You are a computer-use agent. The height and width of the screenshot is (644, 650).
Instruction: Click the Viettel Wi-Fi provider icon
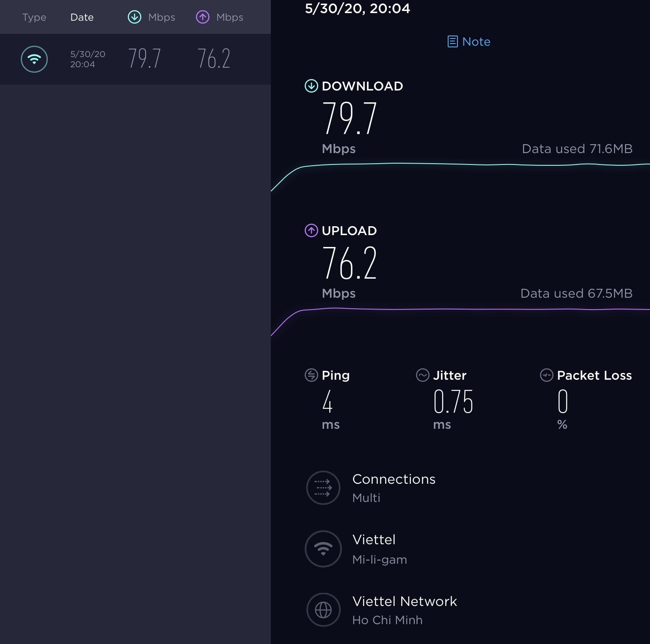323,549
